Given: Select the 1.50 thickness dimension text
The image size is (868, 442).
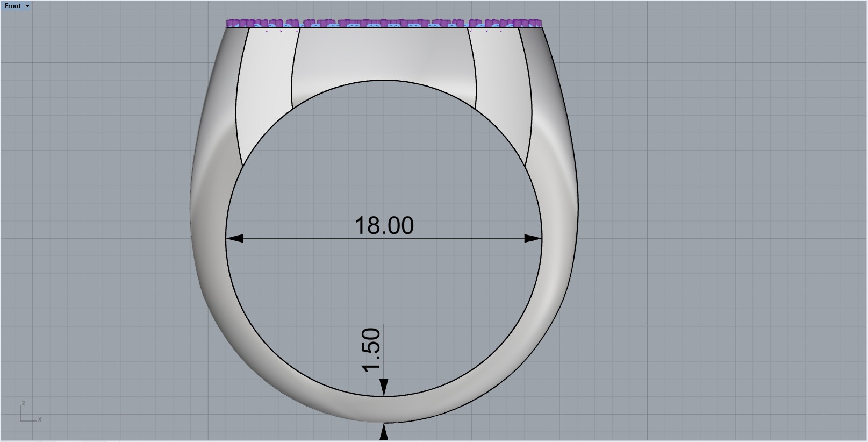Looking at the screenshot, I should pos(372,350).
